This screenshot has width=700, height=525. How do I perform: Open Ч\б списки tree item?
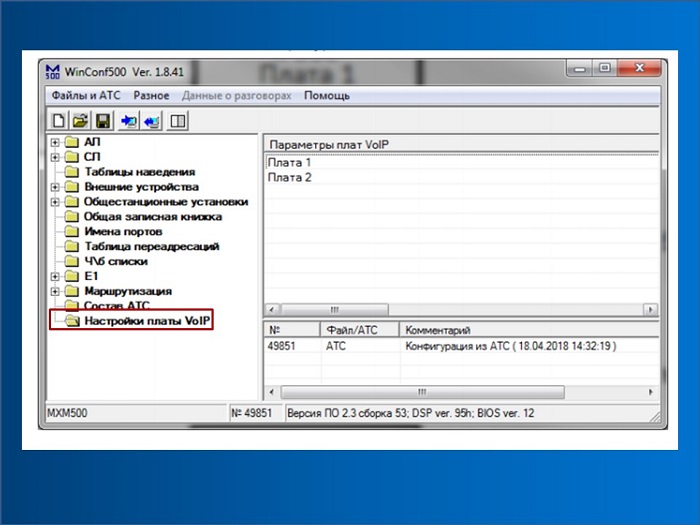pyautogui.click(x=116, y=261)
